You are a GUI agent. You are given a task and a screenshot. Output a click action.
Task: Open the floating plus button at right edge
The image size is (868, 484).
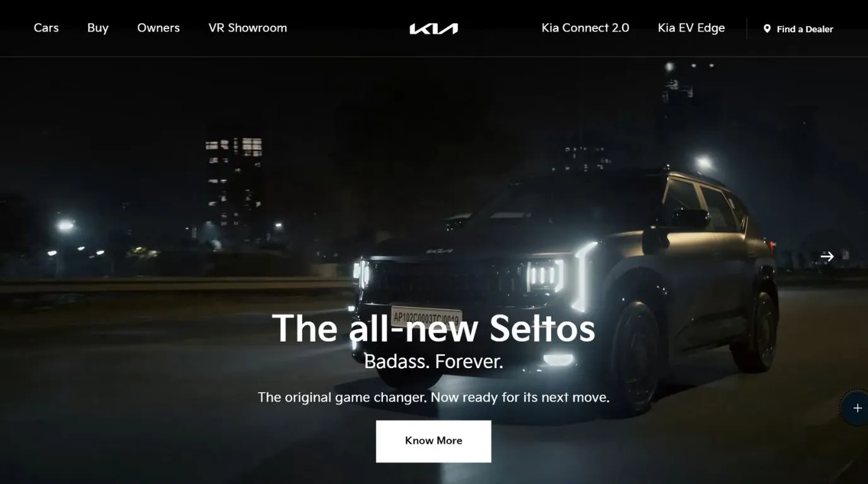pyautogui.click(x=856, y=408)
